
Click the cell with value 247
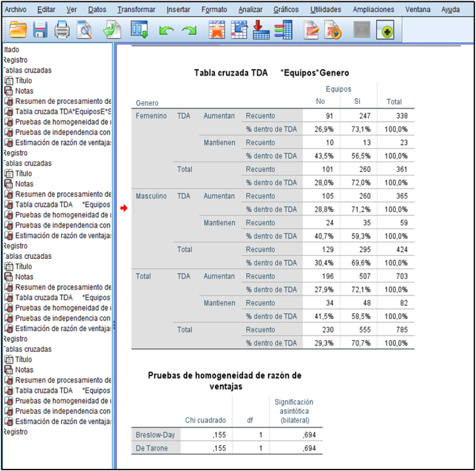365,116
